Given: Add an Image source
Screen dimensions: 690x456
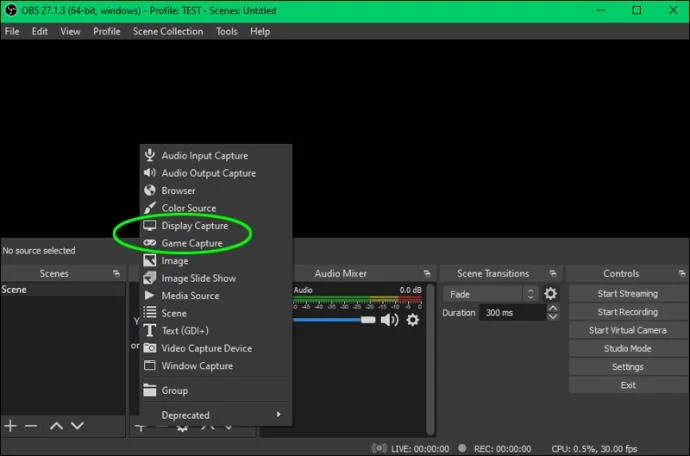Looking at the screenshot, I should coord(216,261).
